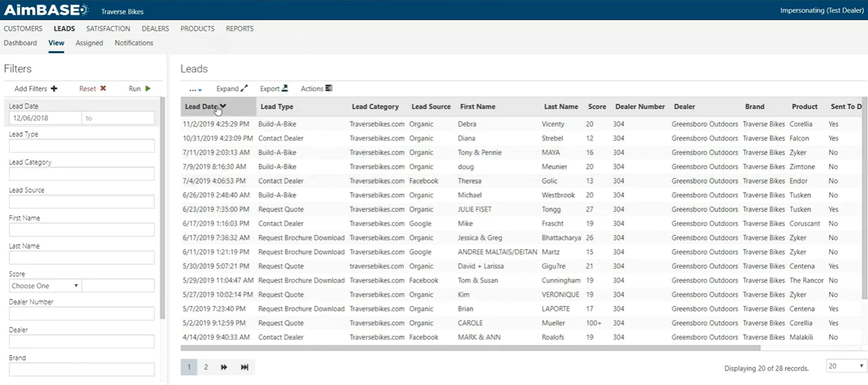Go to the Leads Dashboard
The width and height of the screenshot is (868, 385).
pos(20,42)
